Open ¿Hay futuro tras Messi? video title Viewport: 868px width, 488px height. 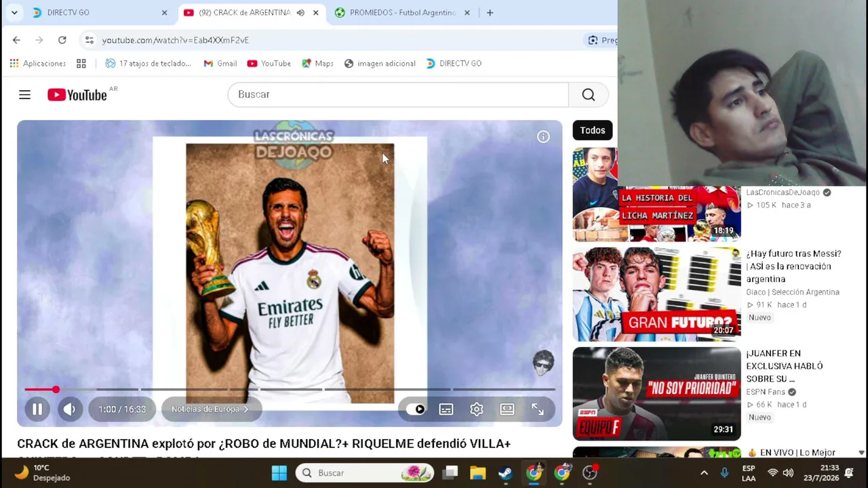tap(794, 266)
